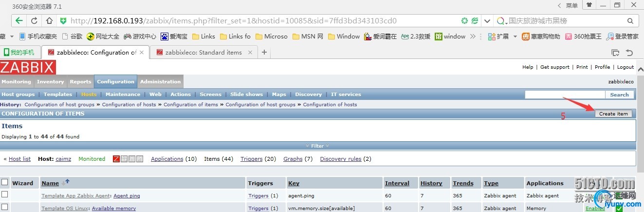
Task: Open the 谷歌 bookmark
Action: coord(72,36)
